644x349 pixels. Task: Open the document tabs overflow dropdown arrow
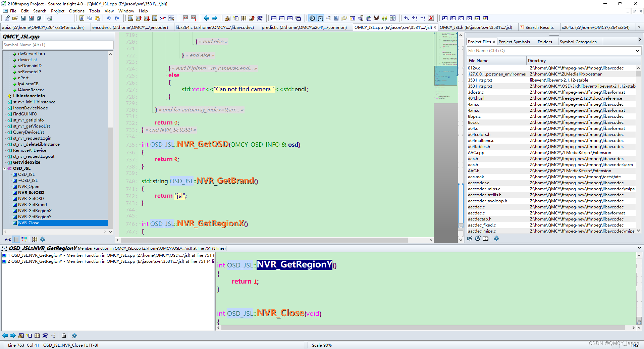(639, 27)
